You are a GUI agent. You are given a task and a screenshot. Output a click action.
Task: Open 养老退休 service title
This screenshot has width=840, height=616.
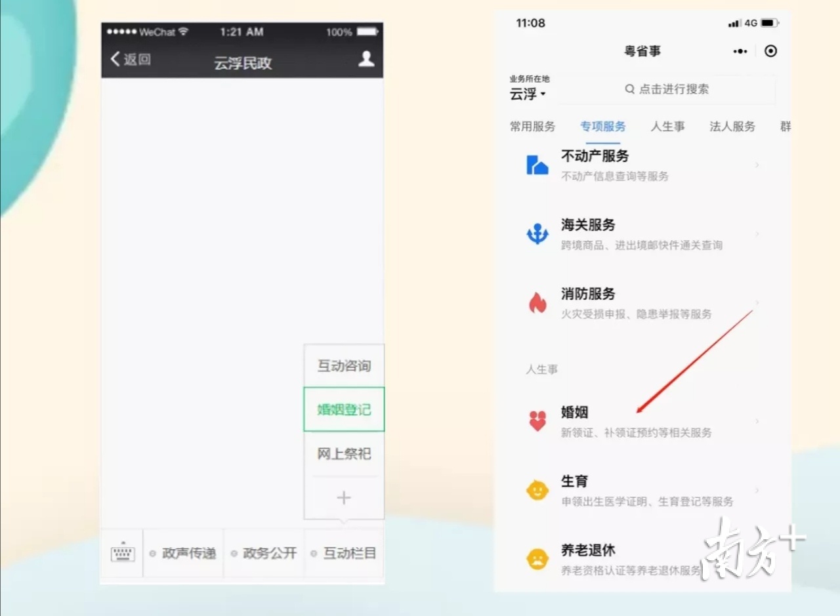(588, 550)
